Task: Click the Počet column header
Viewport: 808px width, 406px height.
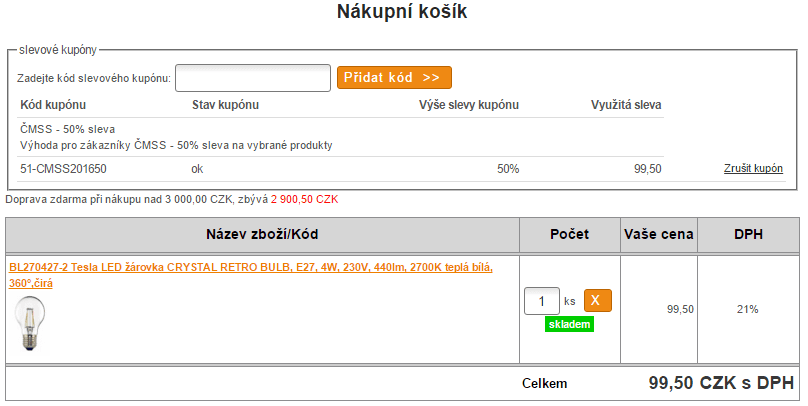Action: coord(569,234)
